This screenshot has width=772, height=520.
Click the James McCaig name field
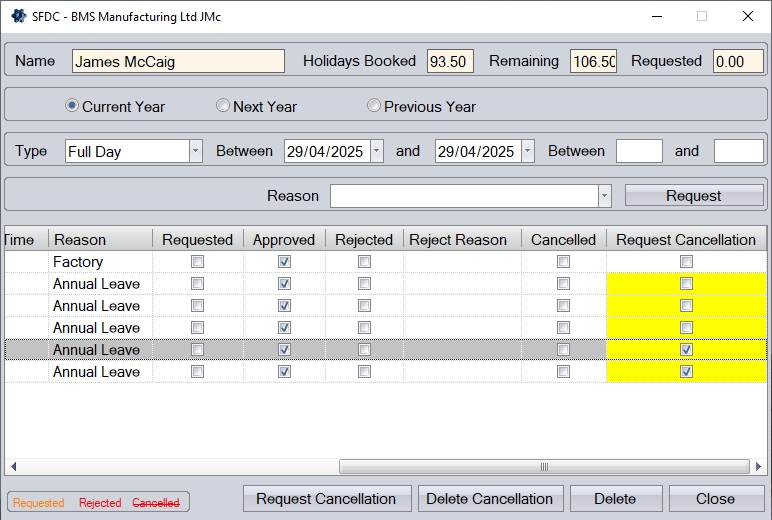pos(178,61)
